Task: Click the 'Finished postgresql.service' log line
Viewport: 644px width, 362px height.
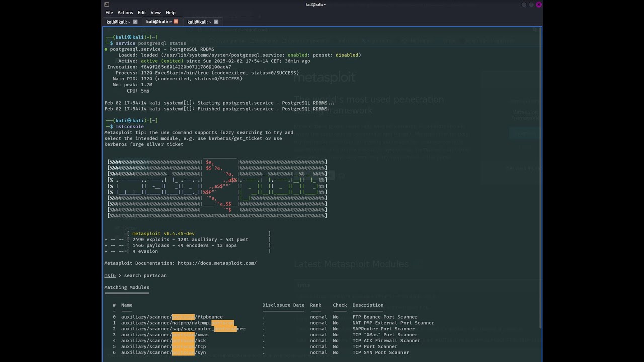Action: pos(217,109)
